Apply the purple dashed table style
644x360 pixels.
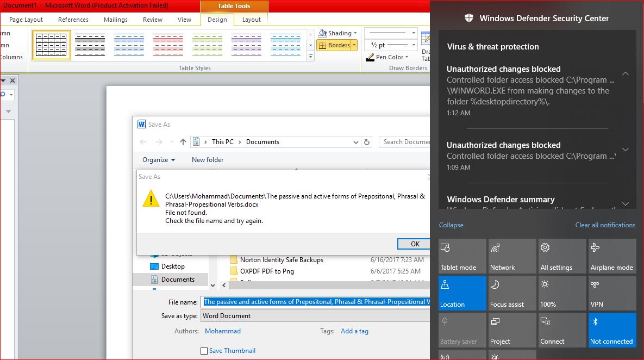tap(246, 45)
